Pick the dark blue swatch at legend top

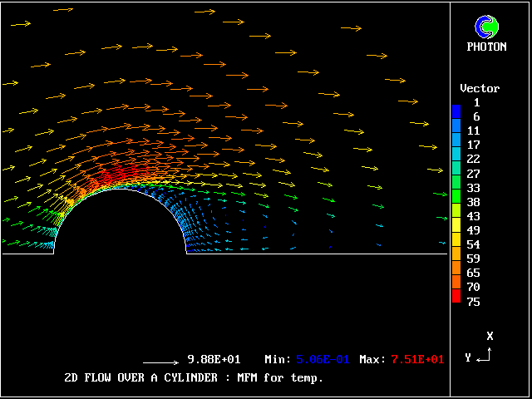click(x=456, y=109)
